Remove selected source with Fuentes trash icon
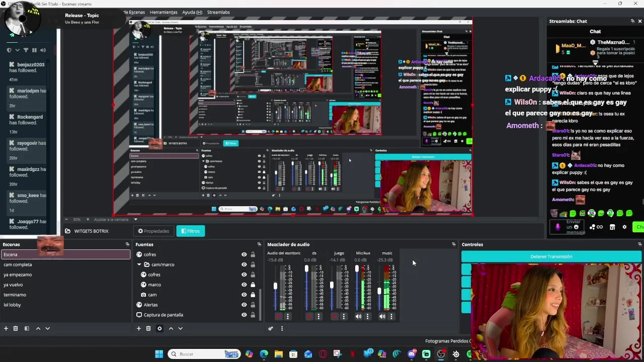This screenshot has width=644, height=362. 148,328
